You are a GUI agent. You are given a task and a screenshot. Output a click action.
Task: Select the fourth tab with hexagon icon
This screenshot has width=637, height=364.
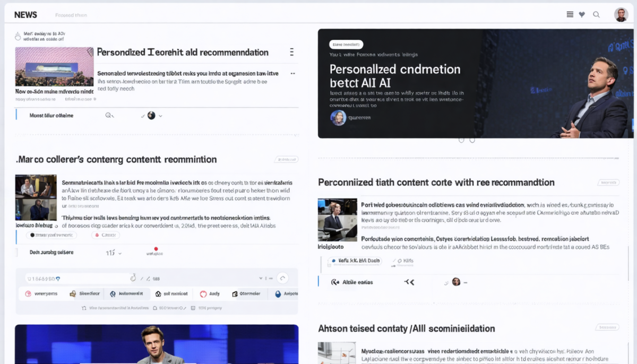[171, 293]
